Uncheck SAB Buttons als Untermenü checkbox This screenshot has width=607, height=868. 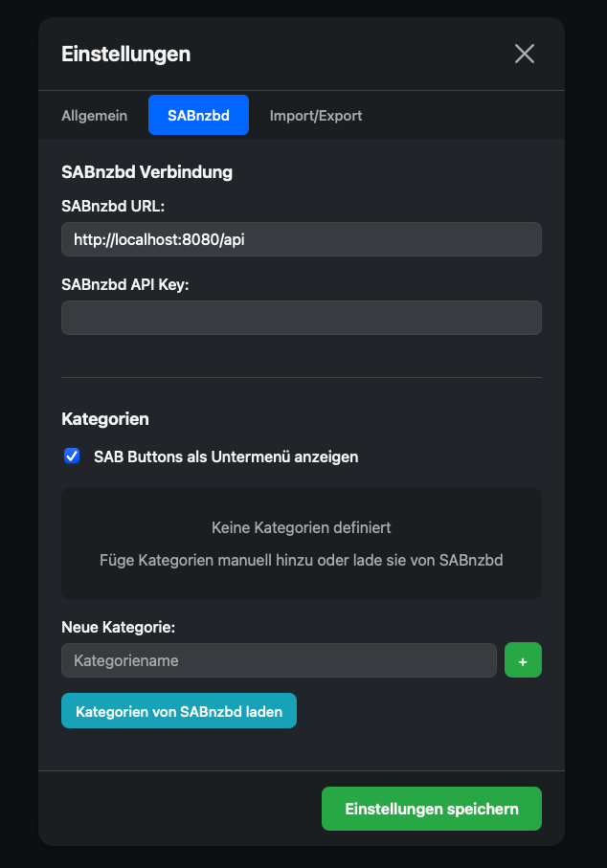[72, 456]
